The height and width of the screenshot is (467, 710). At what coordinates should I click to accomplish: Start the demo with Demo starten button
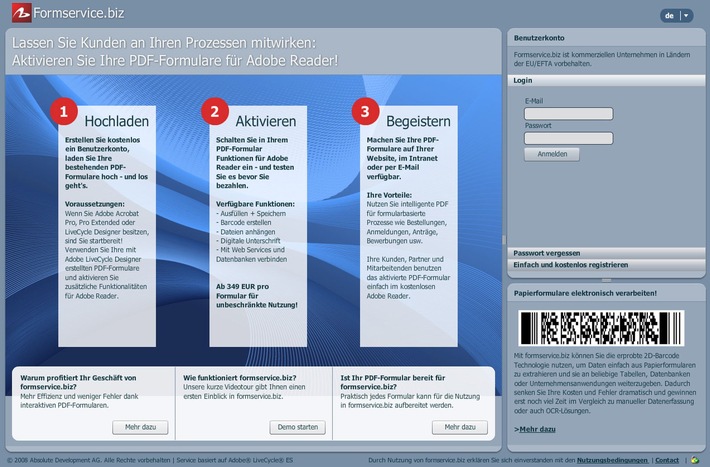(297, 427)
